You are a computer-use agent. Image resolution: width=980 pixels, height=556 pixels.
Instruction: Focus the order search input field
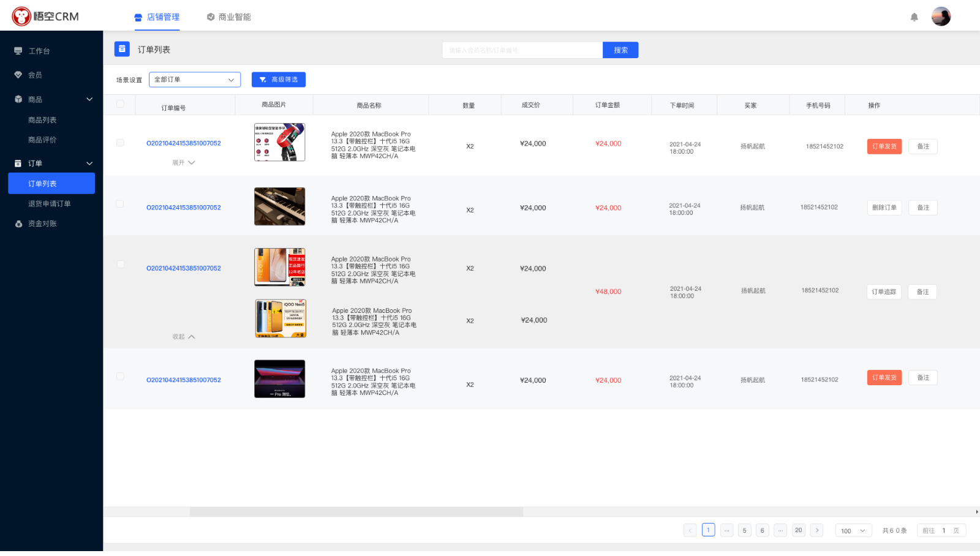point(522,50)
